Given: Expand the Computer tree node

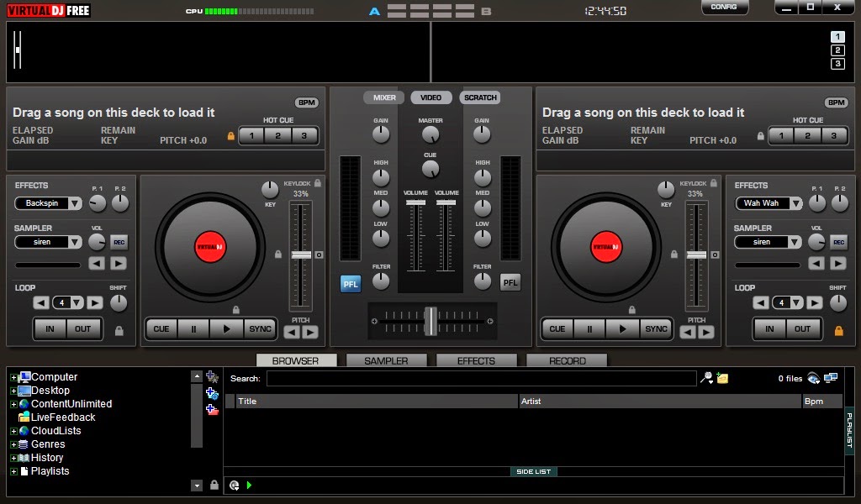Looking at the screenshot, I should point(13,377).
